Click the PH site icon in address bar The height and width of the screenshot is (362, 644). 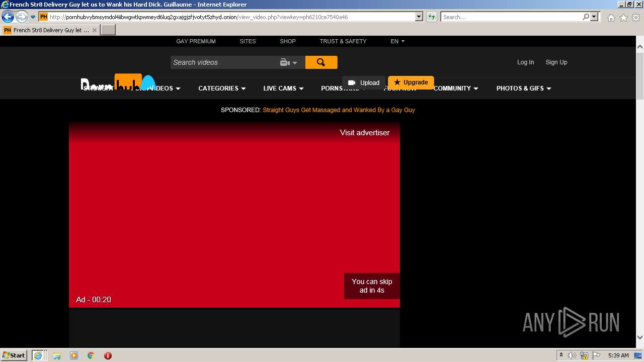pos(44,17)
